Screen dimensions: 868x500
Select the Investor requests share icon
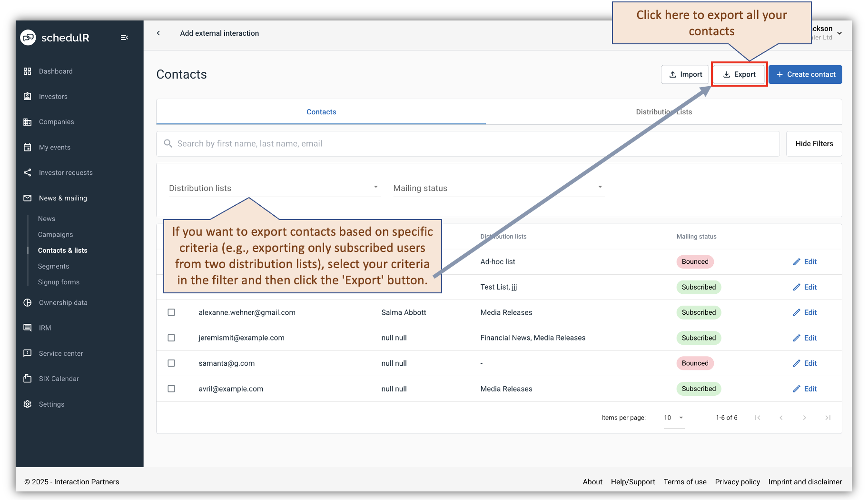click(x=28, y=172)
